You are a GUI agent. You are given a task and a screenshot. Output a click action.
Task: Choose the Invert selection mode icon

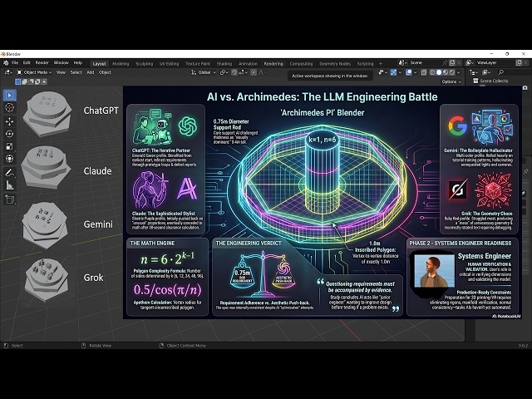point(37,81)
